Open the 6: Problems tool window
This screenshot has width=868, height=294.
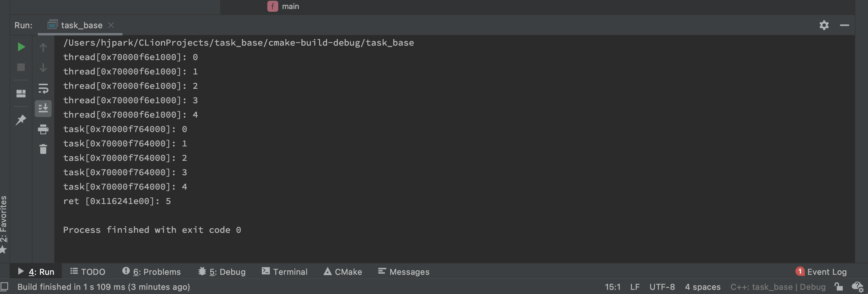[x=151, y=271]
